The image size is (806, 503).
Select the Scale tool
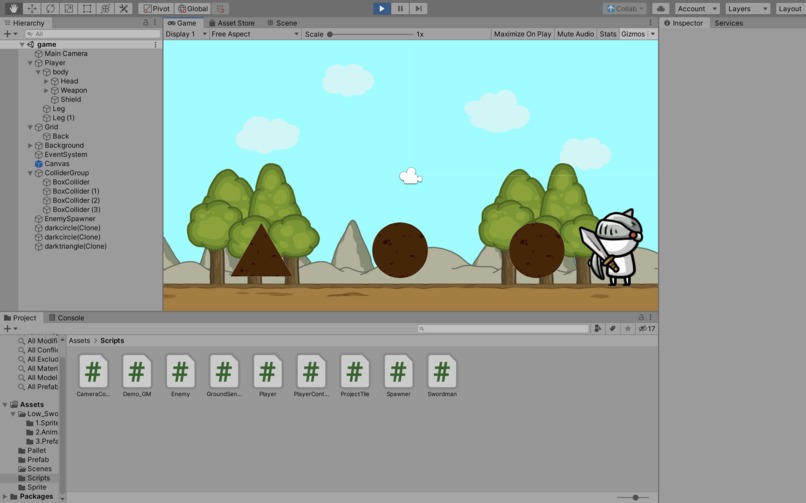tap(68, 8)
